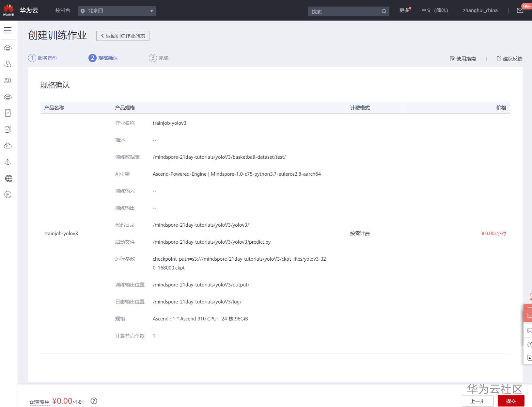The image size is (532, 407).
Task: Click the 配置费用 label at the bottom
Action: tap(40, 402)
